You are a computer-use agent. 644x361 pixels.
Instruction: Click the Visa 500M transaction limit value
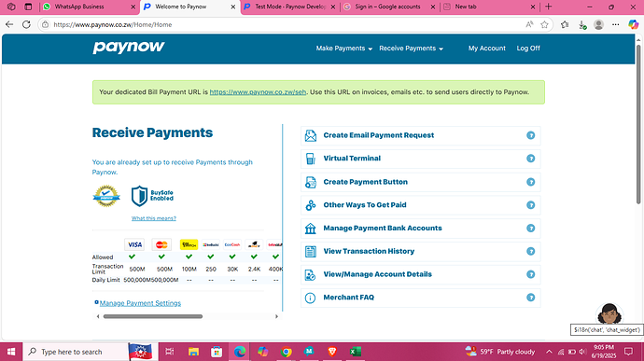[137, 270]
